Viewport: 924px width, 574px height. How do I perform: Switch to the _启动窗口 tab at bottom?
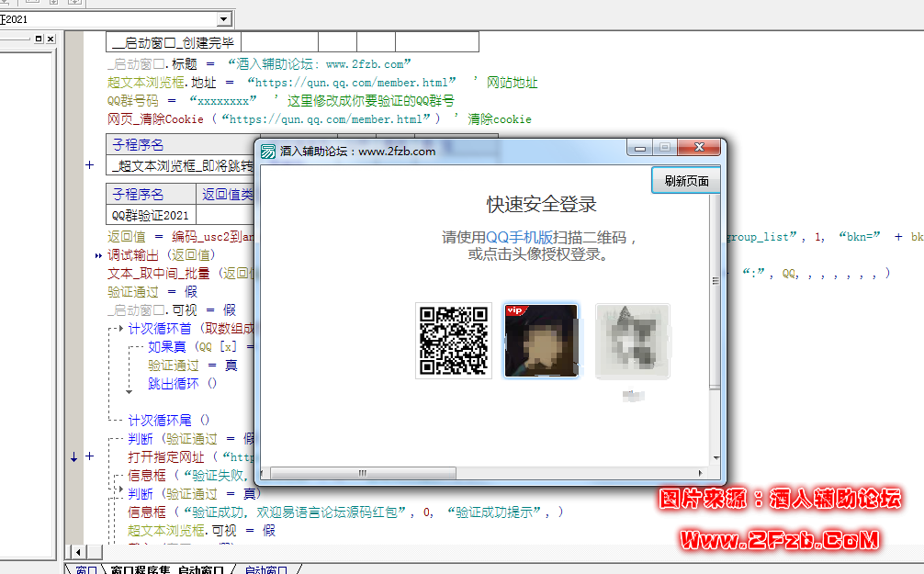[x=265, y=569]
